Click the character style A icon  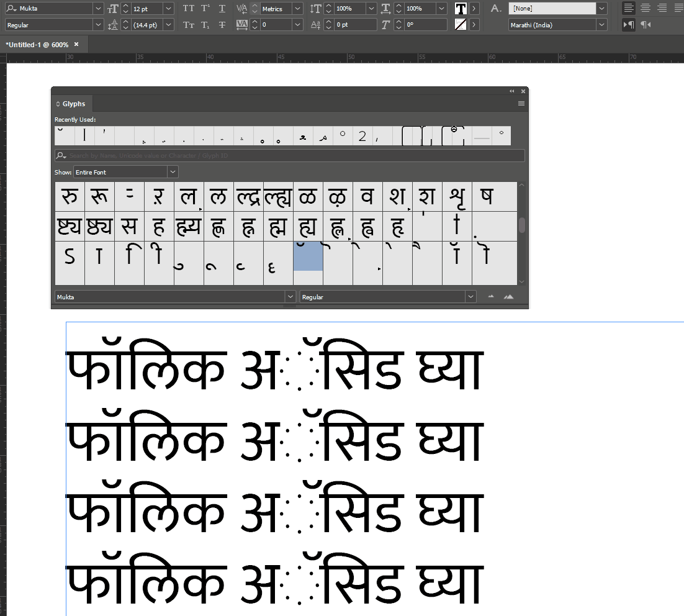[495, 8]
